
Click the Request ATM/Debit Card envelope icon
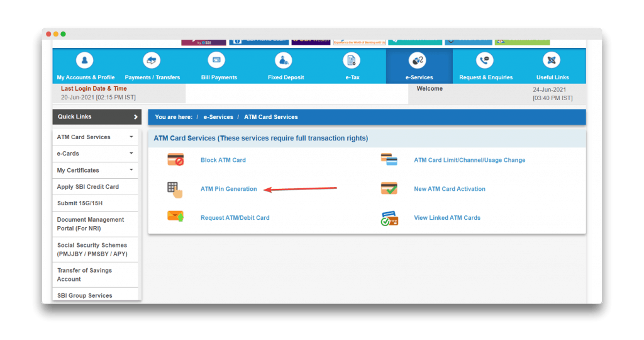pos(175,216)
